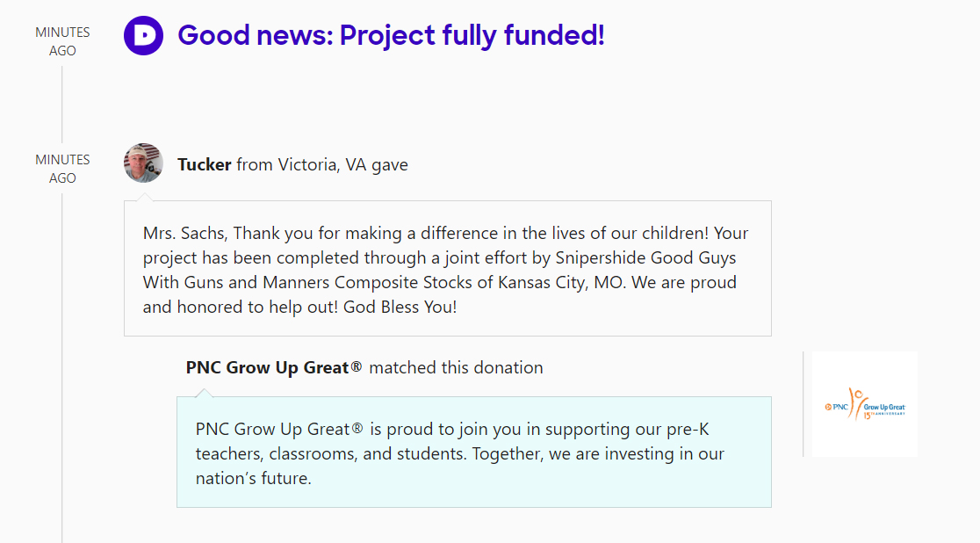
Task: Click the timeline line below Tucker's timestamp
Action: 62,351
